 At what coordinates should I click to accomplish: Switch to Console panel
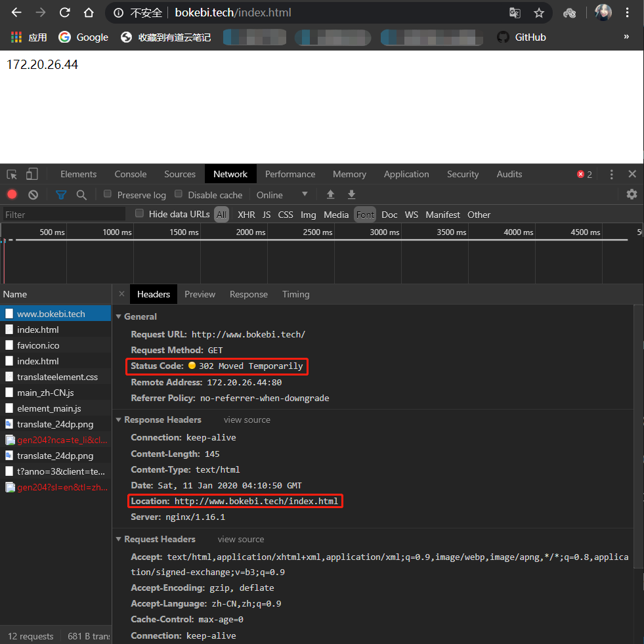(x=130, y=174)
